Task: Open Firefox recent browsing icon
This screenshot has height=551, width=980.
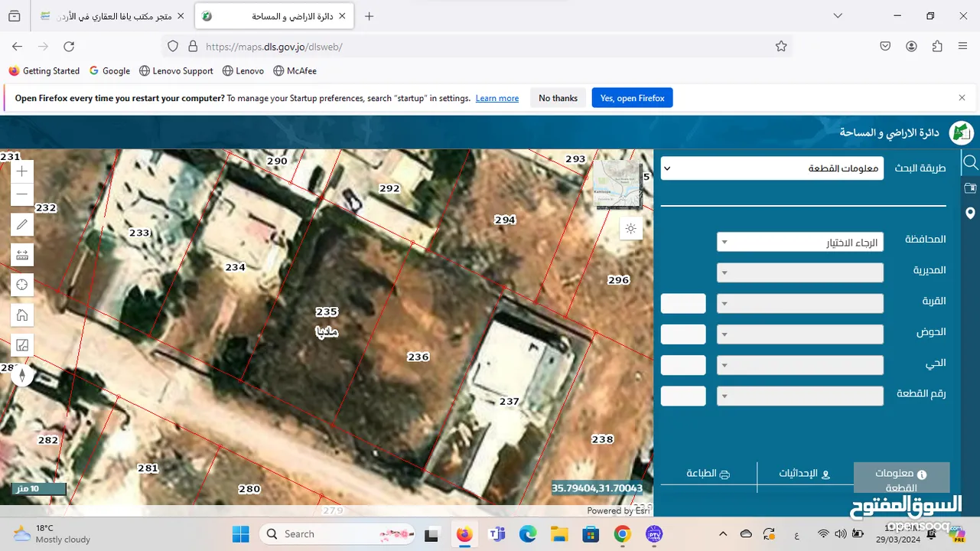Action: point(14,16)
